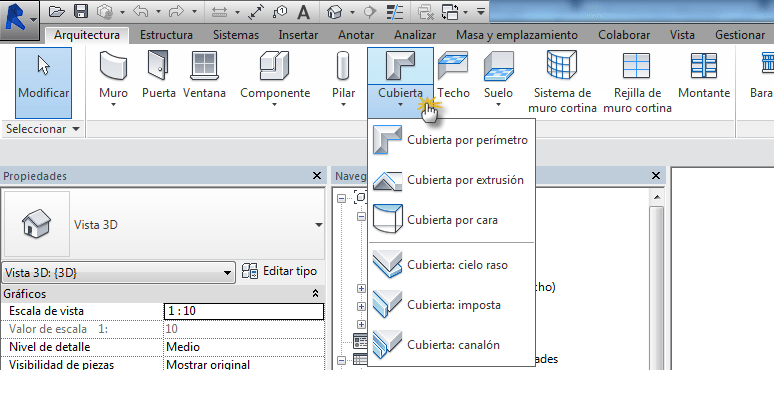Select the Montante mullion tool
774x395 pixels.
pos(704,74)
